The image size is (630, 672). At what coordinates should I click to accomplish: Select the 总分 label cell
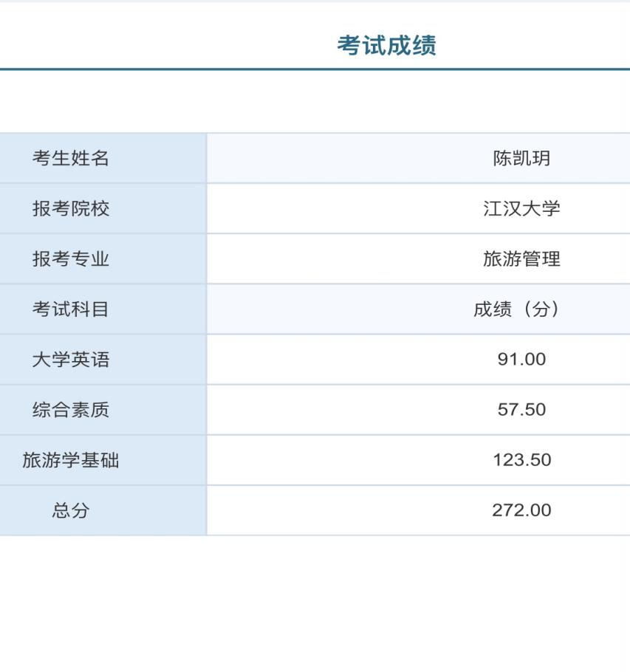(71, 510)
